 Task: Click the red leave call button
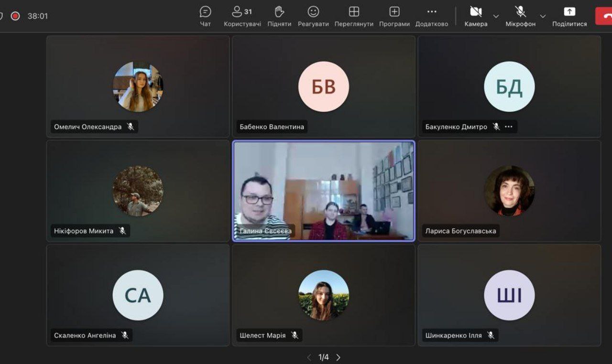[x=604, y=16]
